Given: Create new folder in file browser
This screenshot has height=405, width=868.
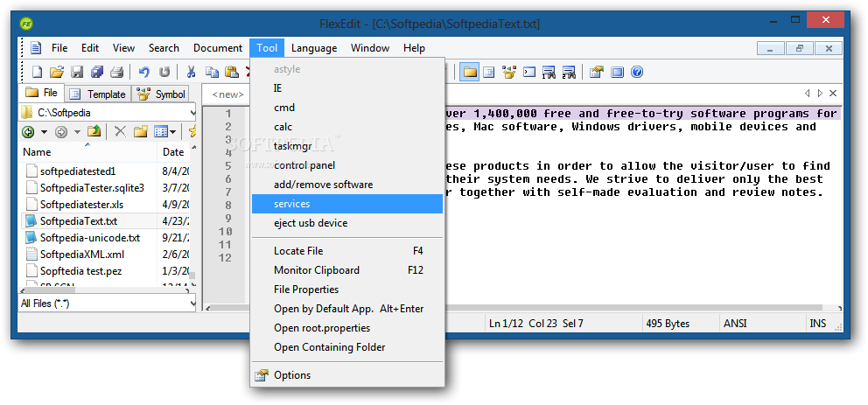Looking at the screenshot, I should pos(141,132).
